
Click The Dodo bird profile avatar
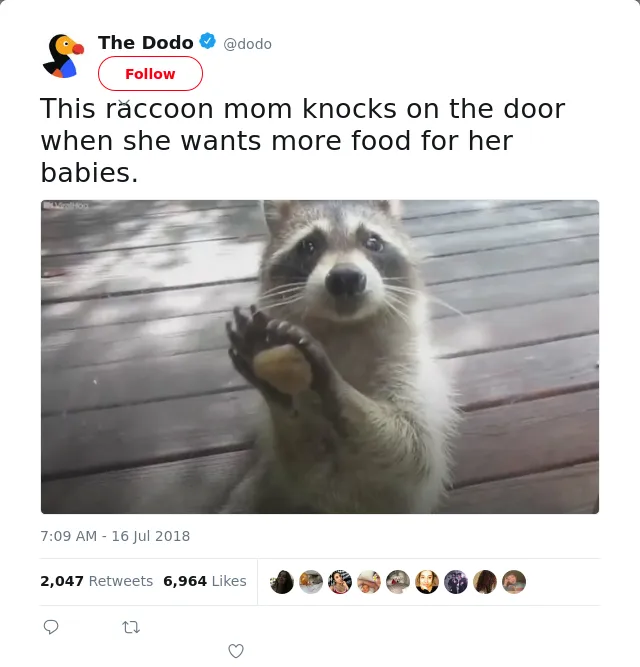pyautogui.click(x=63, y=56)
